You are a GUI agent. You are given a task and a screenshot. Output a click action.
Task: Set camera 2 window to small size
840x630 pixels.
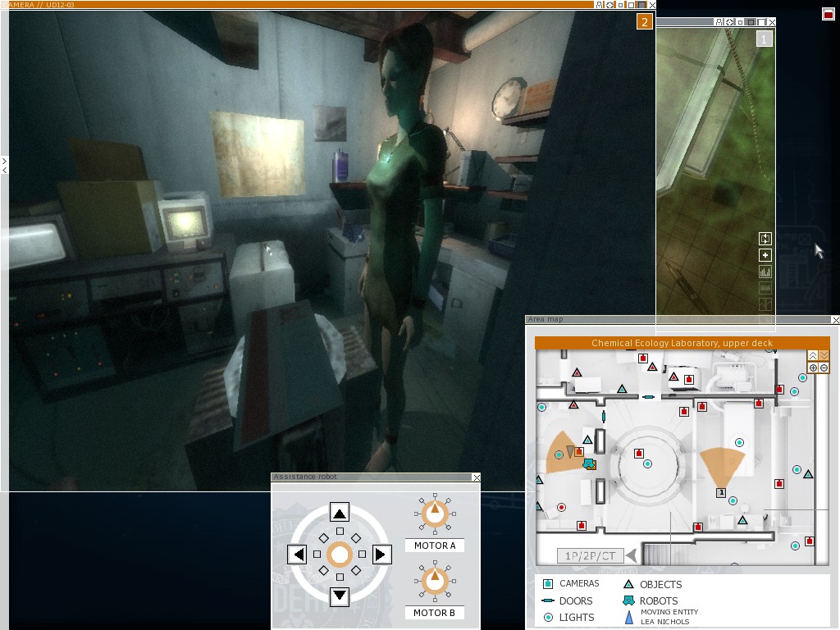pos(621,6)
